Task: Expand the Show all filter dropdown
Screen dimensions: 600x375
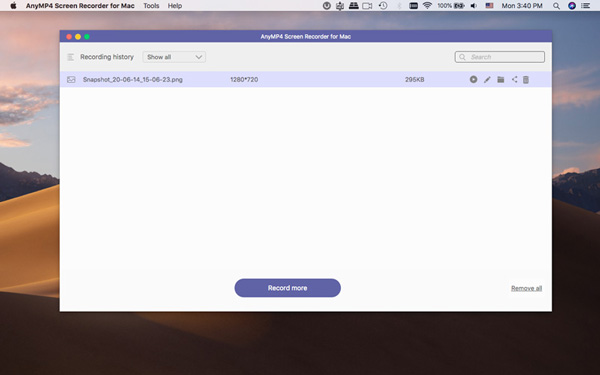Action: (x=174, y=57)
